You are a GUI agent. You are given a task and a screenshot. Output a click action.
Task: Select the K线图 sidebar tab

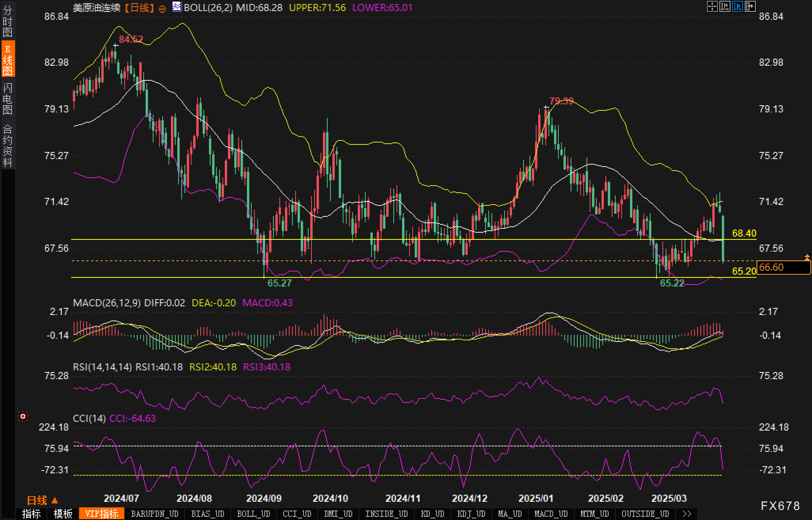(8, 59)
